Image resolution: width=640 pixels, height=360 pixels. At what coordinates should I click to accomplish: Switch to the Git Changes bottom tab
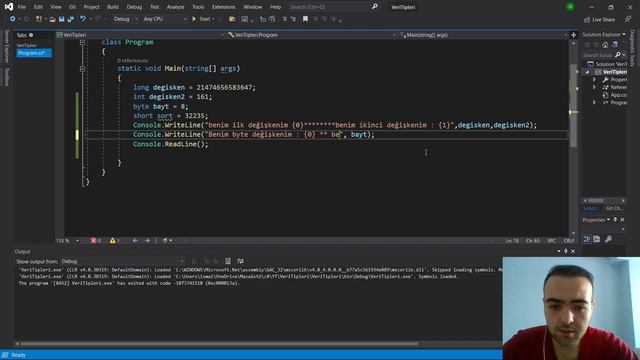(614, 208)
